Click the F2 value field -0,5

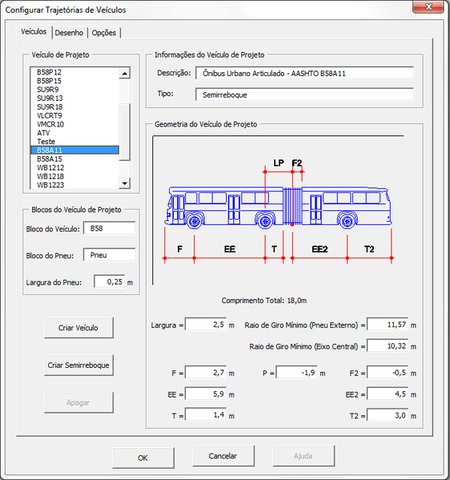[388, 372]
